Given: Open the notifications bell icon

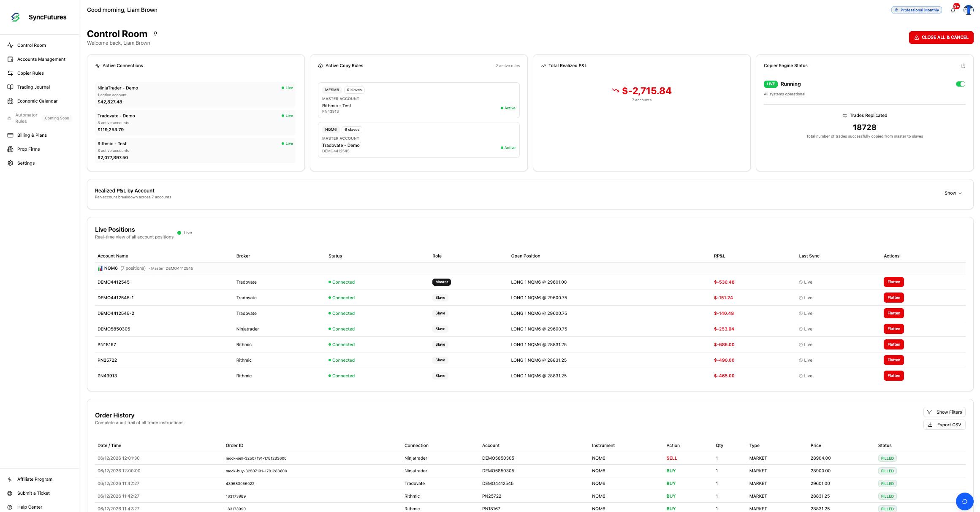Looking at the screenshot, I should click(x=953, y=10).
